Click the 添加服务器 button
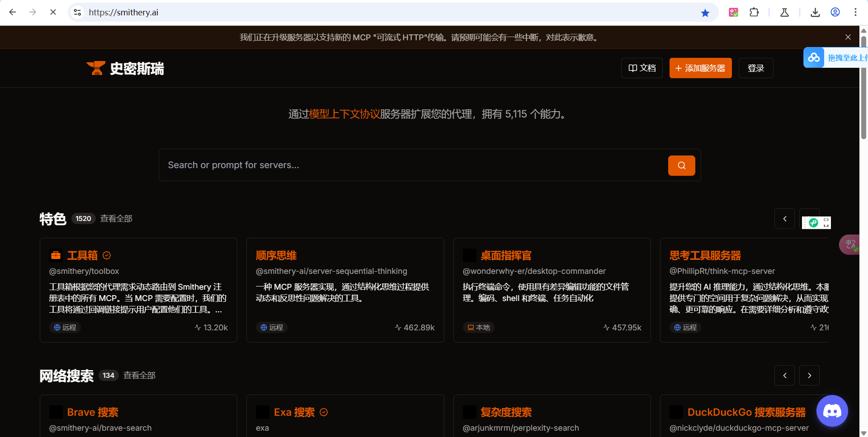This screenshot has width=868, height=437. click(700, 68)
